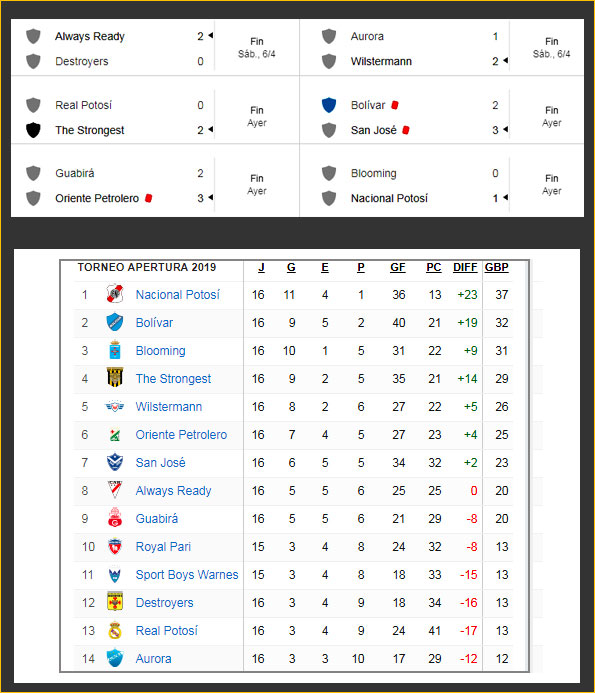Sort standings by DIFF column header

click(x=465, y=267)
